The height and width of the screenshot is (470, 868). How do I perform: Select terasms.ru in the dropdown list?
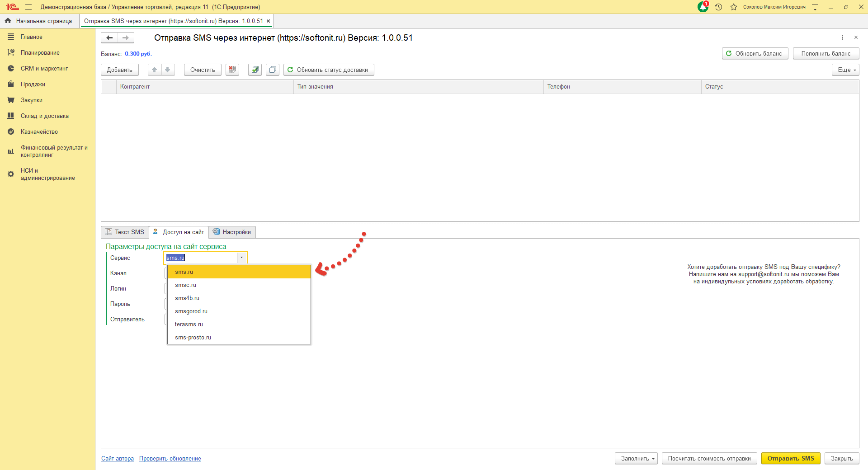[189, 324]
